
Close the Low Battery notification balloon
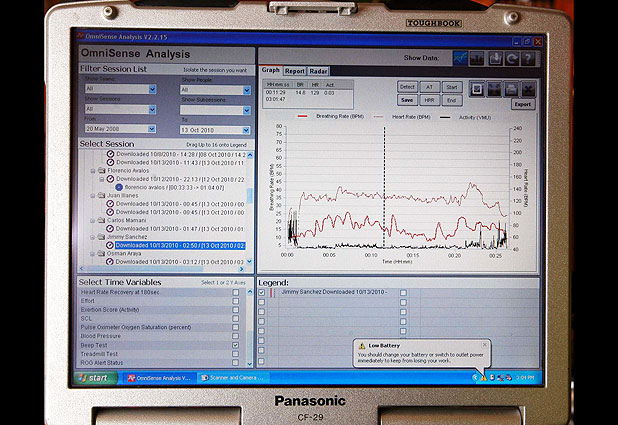tap(485, 345)
